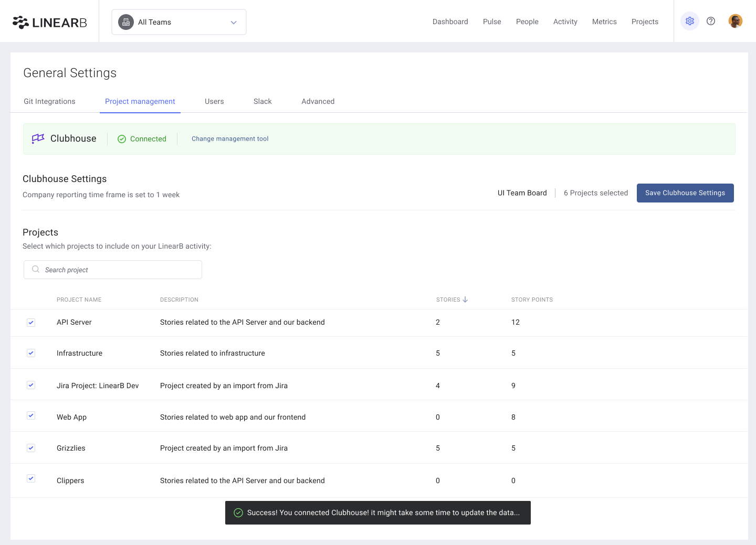The image size is (756, 545).
Task: Click 'Stories related to web app and our frontend'
Action: [233, 417]
